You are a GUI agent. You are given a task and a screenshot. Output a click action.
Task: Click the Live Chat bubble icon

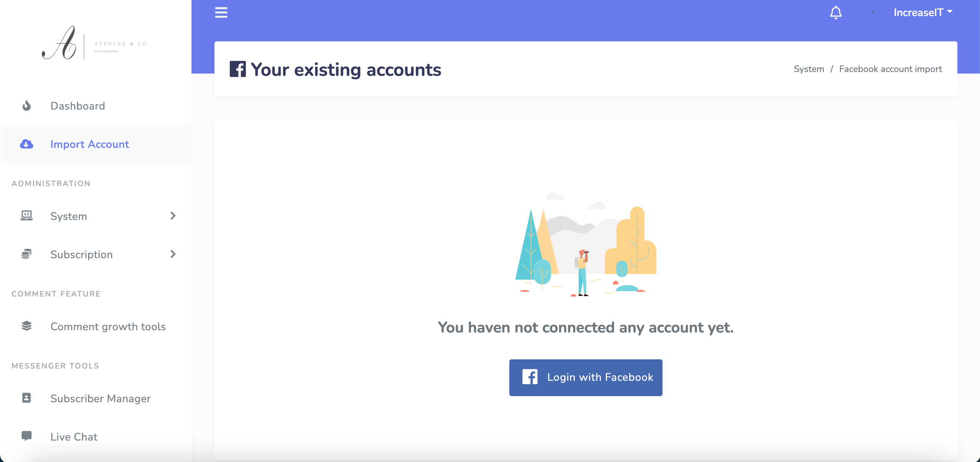tap(26, 436)
